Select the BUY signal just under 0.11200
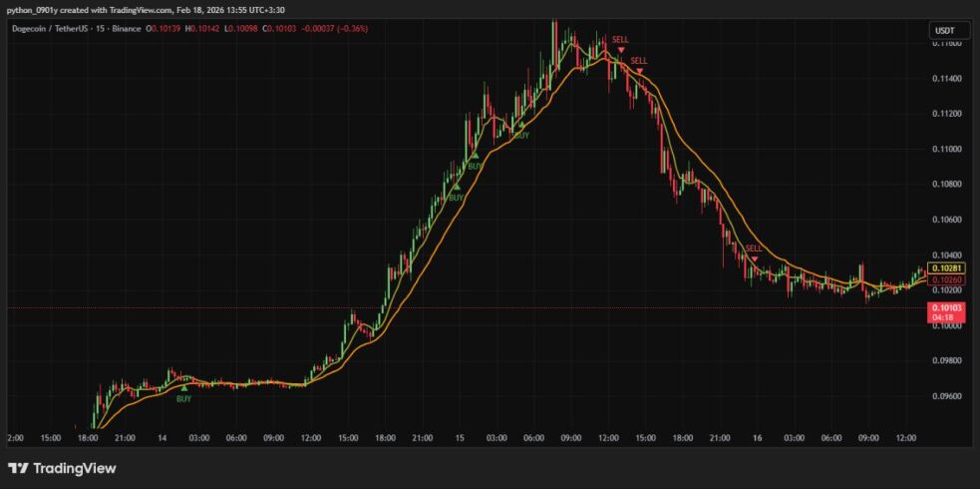The image size is (980, 489). [521, 125]
